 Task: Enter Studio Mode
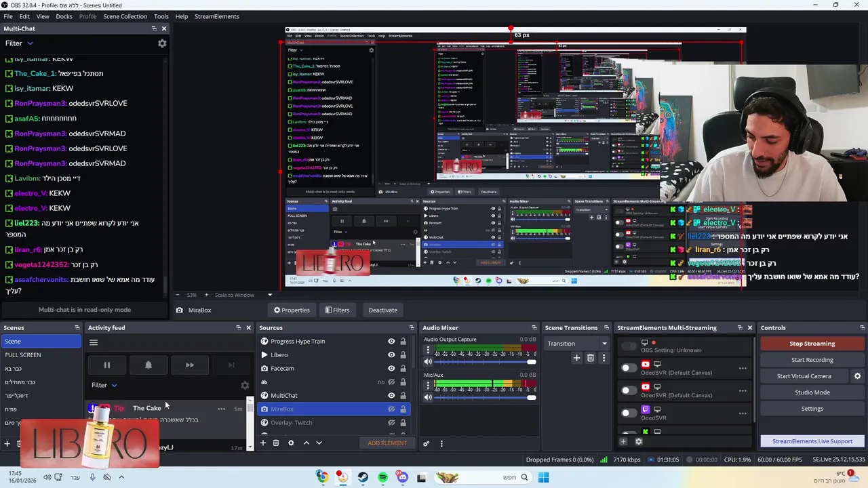pyautogui.click(x=812, y=392)
